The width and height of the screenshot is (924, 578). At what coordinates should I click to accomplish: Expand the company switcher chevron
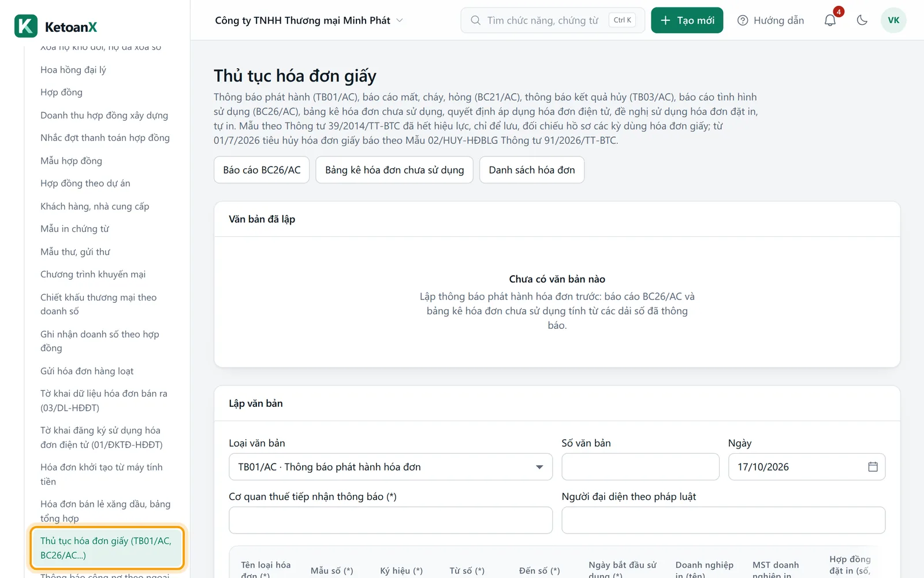pyautogui.click(x=400, y=20)
